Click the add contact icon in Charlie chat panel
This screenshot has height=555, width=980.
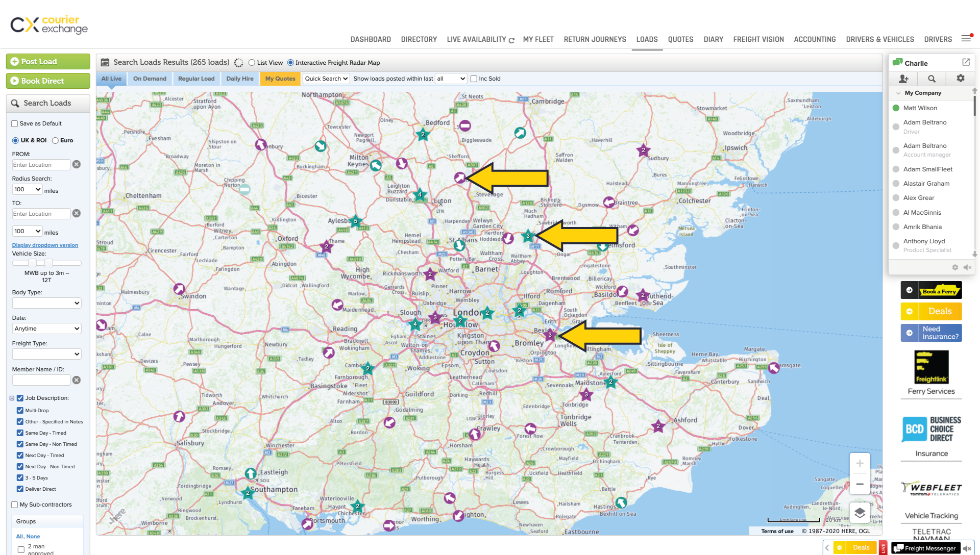point(903,79)
